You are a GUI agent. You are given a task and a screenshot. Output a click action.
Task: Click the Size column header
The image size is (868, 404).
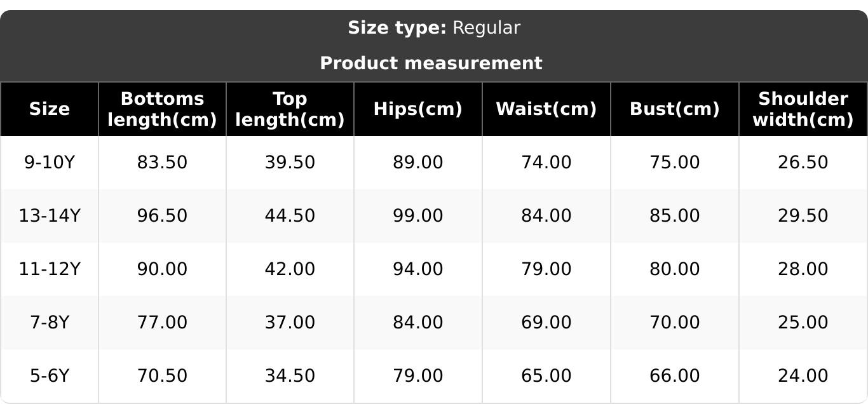[x=50, y=109]
